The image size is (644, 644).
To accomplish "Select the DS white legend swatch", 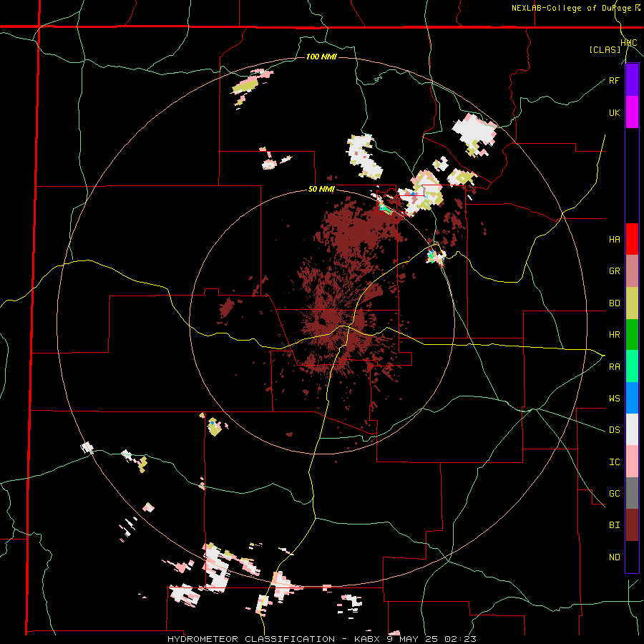I will (632, 429).
